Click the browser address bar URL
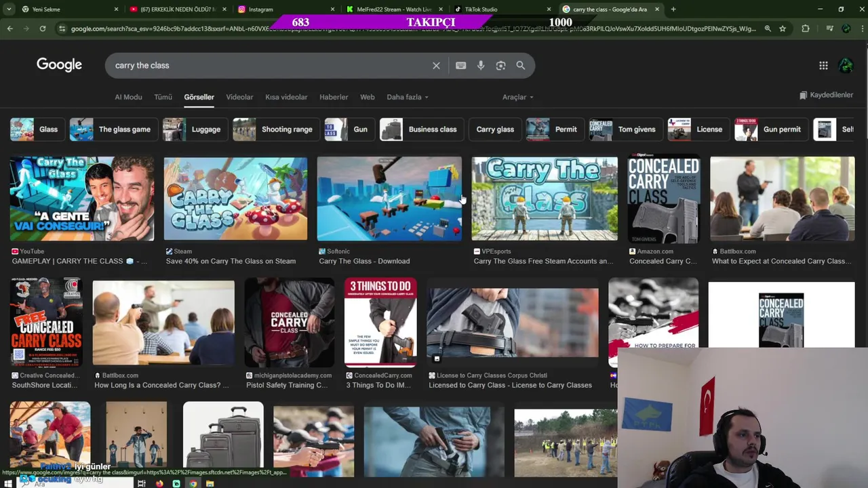This screenshot has height=488, width=868. point(412,28)
